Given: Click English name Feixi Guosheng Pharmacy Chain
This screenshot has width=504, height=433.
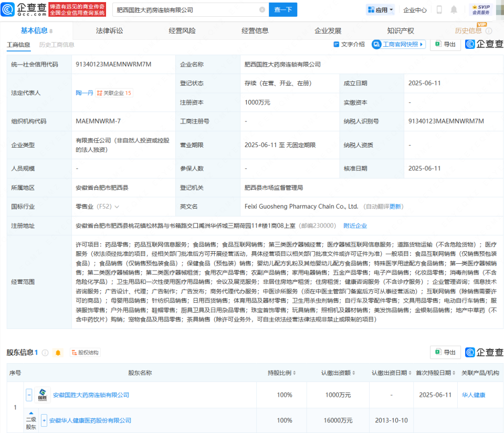Looking at the screenshot, I should coord(301,207).
